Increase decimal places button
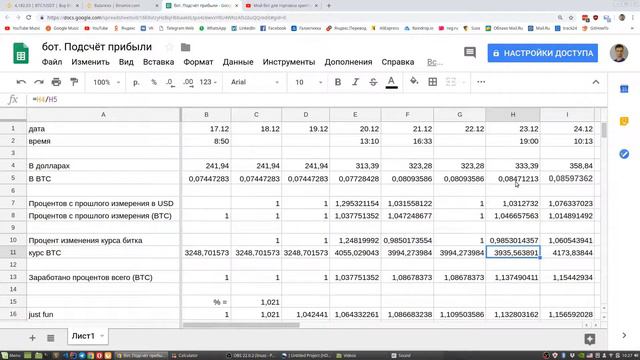The image size is (640, 360). pos(188,82)
